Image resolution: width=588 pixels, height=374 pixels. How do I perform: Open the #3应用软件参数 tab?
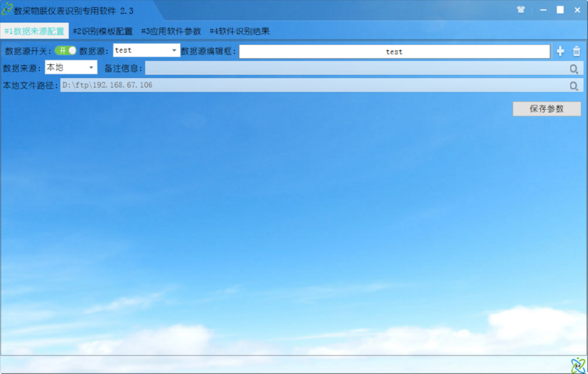tap(171, 31)
